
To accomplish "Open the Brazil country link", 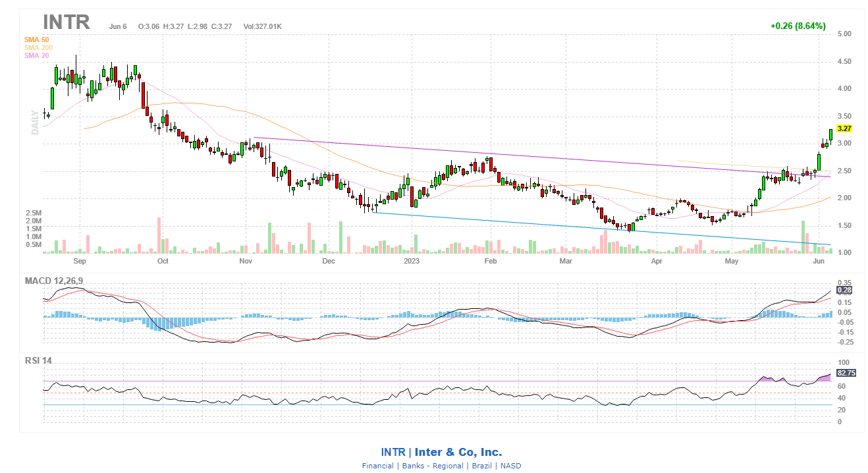I will [483, 466].
